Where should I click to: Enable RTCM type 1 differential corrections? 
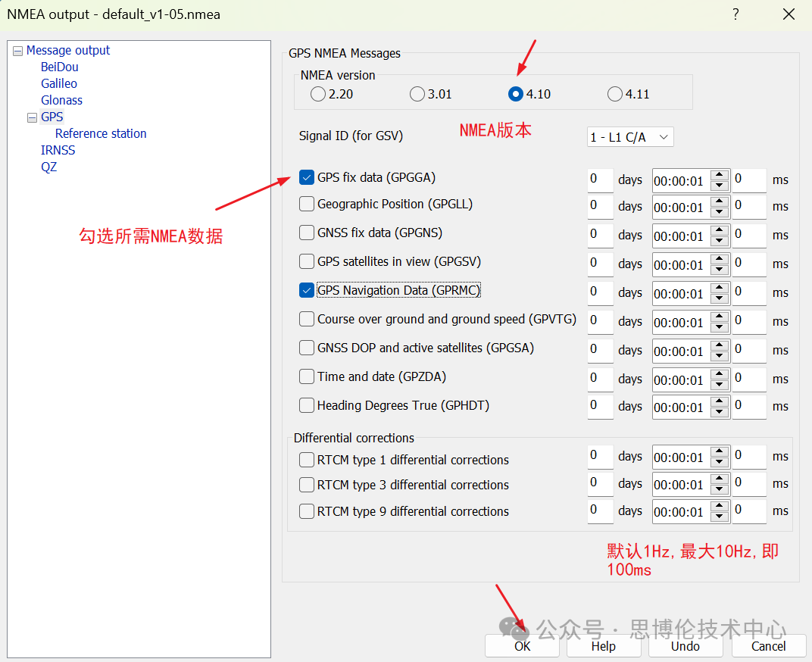(x=307, y=460)
